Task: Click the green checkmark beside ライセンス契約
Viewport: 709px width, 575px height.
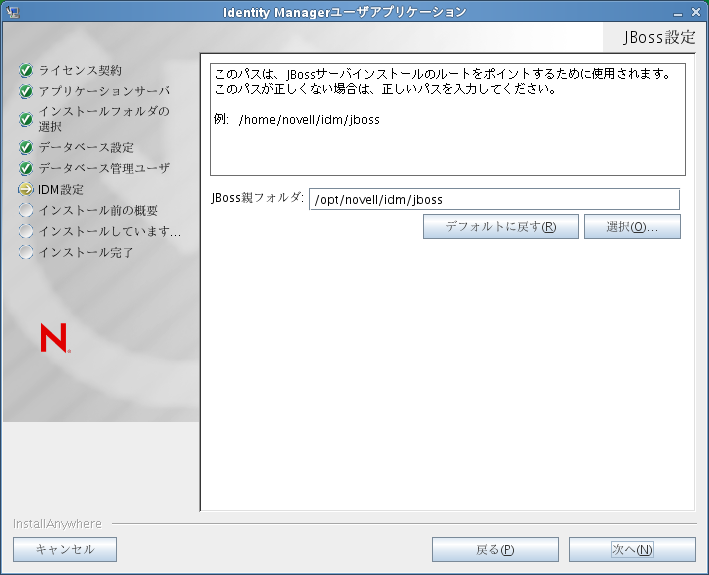Action: click(26, 71)
